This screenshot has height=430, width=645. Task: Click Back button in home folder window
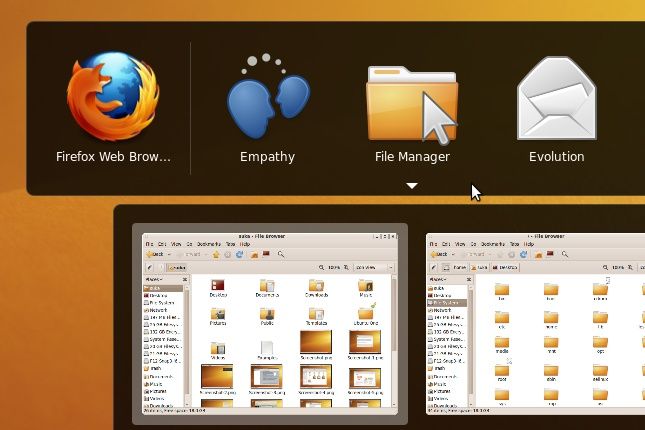click(x=155, y=254)
